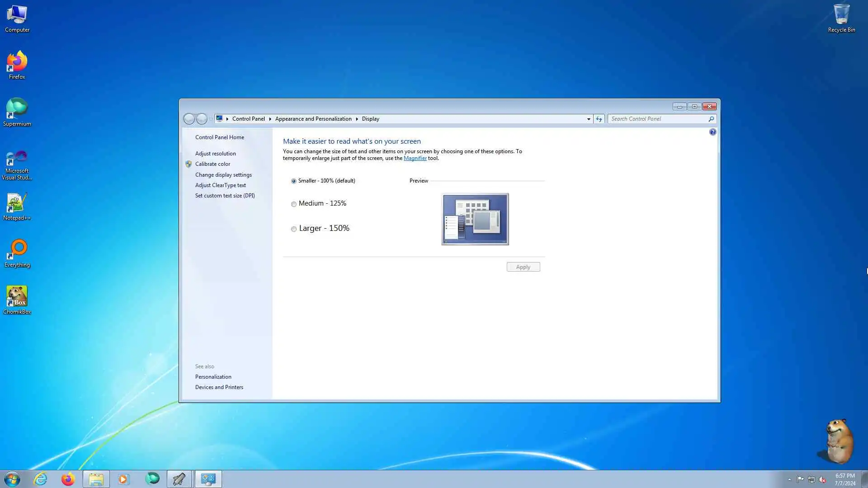Select Medium - 125% text size
Image resolution: width=868 pixels, height=488 pixels.
tap(294, 204)
